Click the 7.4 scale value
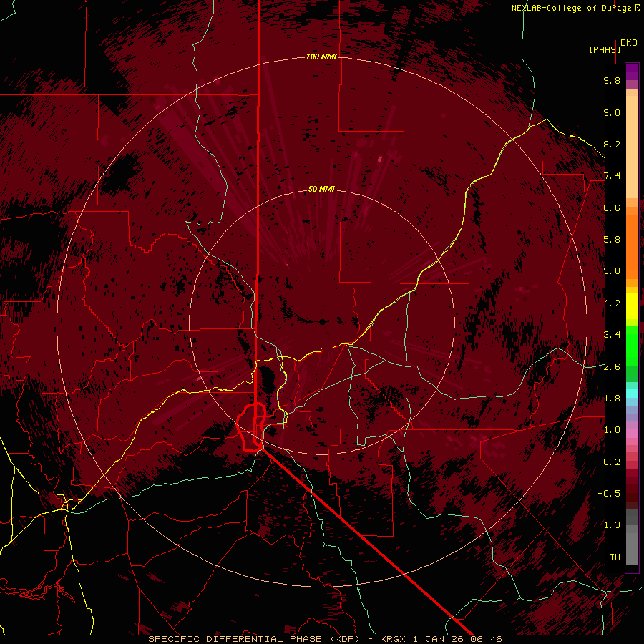The height and width of the screenshot is (644, 644). (612, 176)
